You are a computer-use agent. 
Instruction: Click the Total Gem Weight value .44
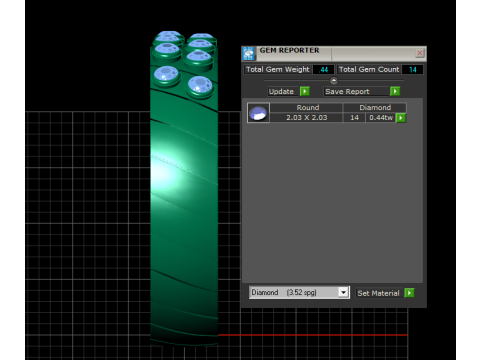click(323, 70)
